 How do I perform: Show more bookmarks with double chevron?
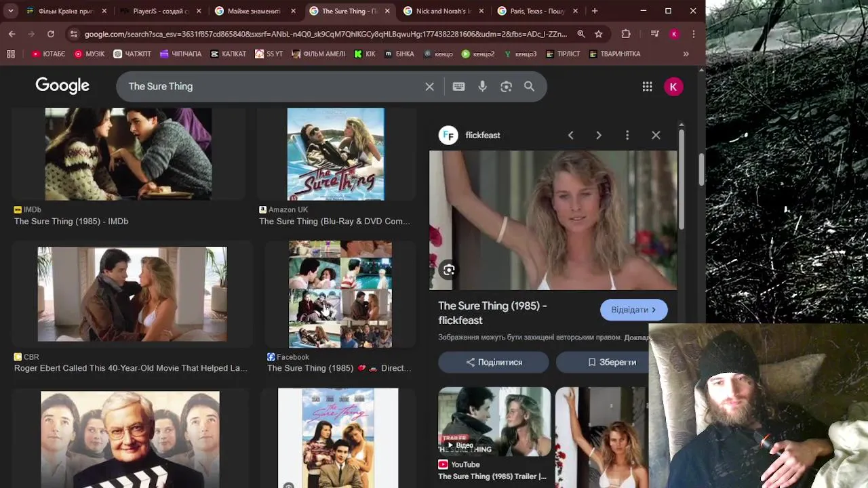coord(686,54)
